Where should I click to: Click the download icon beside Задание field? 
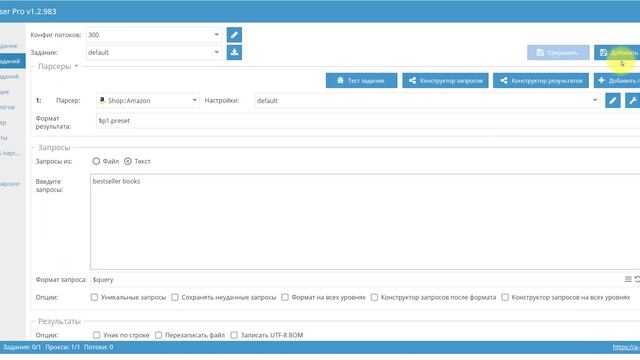tap(234, 52)
